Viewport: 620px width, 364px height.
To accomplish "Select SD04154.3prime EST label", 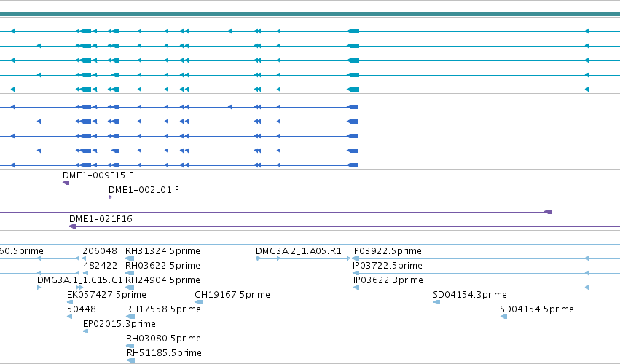I will 470,295.
